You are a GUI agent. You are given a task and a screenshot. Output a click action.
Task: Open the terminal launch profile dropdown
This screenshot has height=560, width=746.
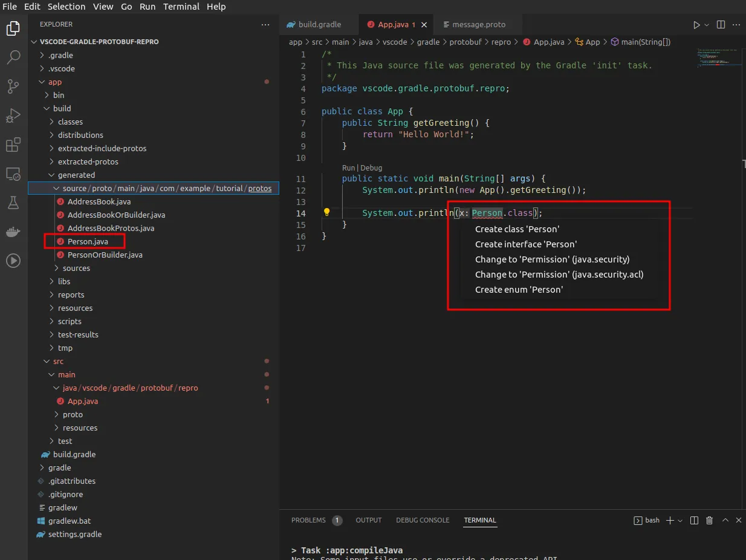click(x=680, y=520)
